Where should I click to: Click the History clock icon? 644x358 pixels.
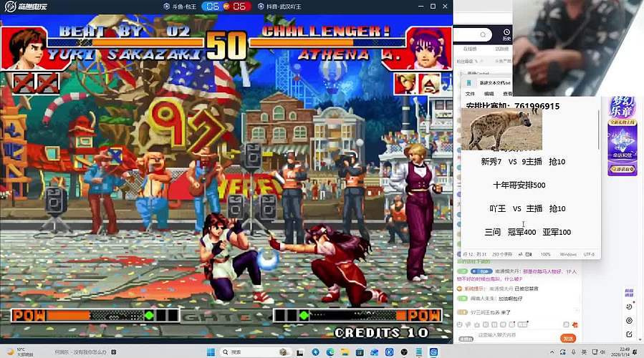(506, 33)
